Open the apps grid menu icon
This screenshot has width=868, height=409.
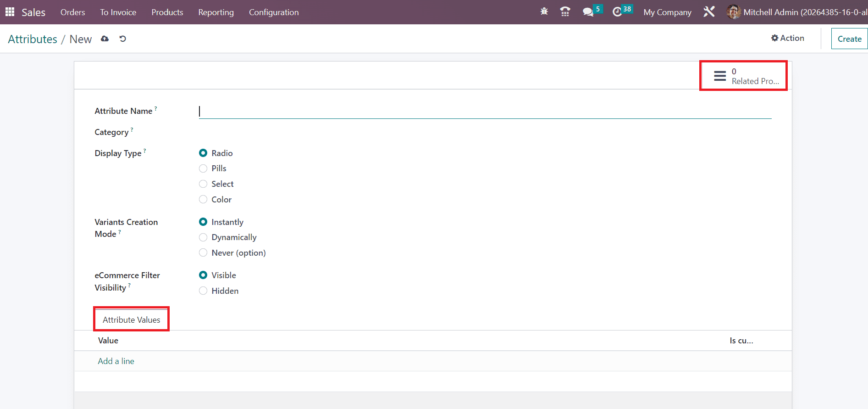pyautogui.click(x=10, y=12)
